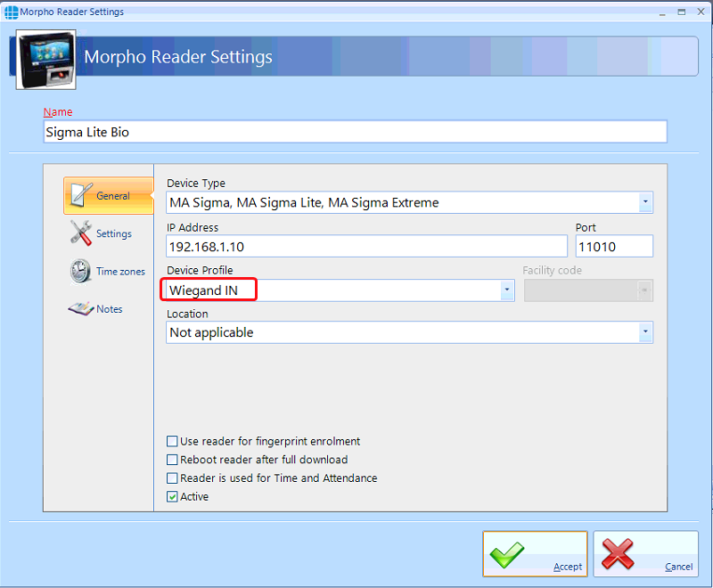Viewport: 713px width, 588px height.
Task: Click the IP Address label
Action: pyautogui.click(x=193, y=227)
